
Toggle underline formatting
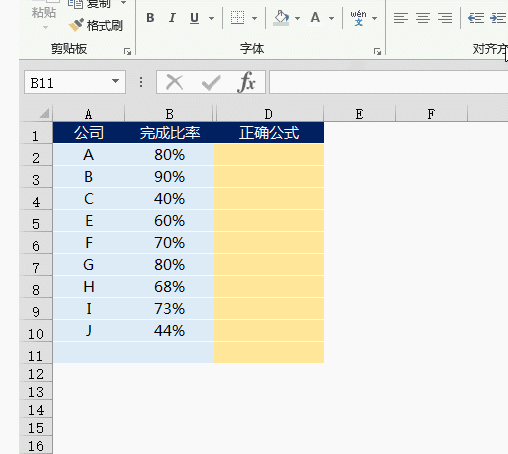pos(194,18)
